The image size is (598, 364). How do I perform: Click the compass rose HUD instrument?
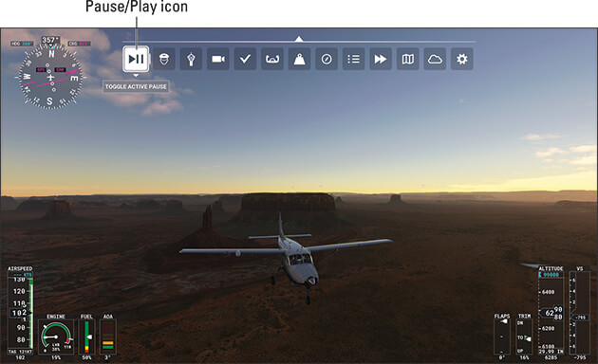pyautogui.click(x=50, y=78)
